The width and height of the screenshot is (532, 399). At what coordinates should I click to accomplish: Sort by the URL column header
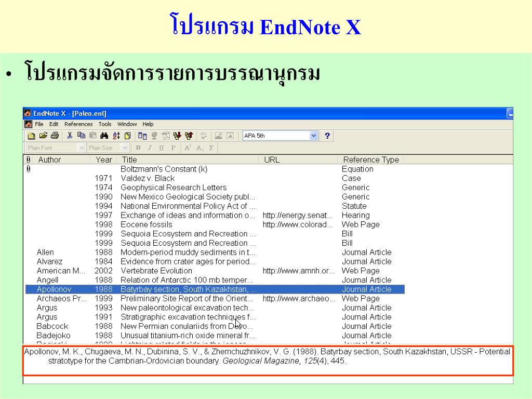tap(299, 159)
